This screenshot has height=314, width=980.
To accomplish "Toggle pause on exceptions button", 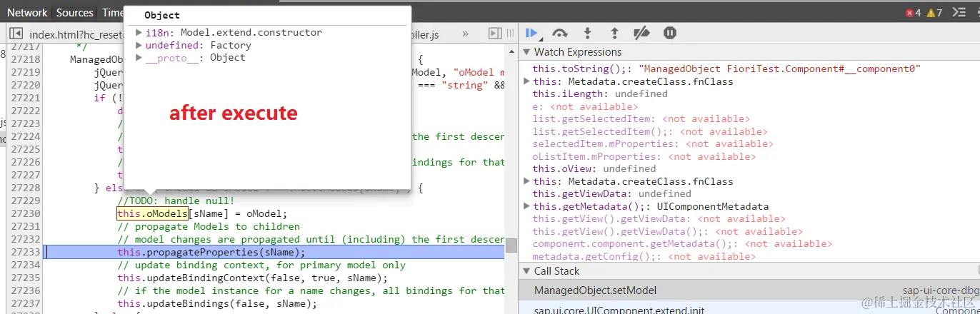I will click(x=669, y=33).
